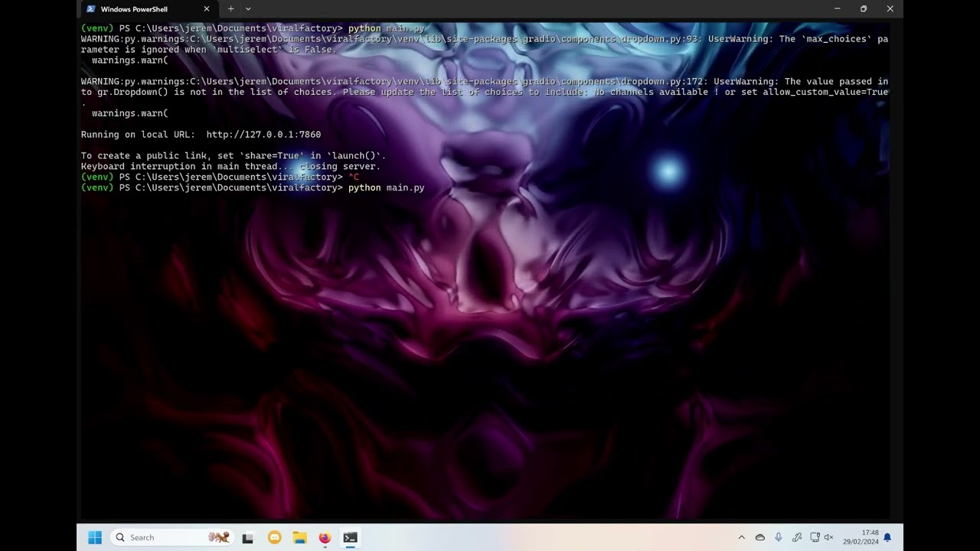Minimize the terminal window
The height and width of the screenshot is (551, 980).
tap(838, 9)
